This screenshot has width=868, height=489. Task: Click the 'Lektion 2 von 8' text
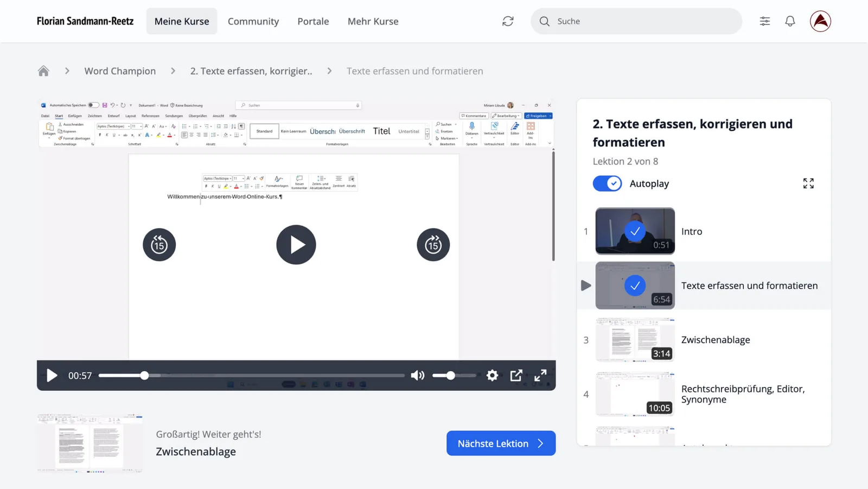pos(626,161)
